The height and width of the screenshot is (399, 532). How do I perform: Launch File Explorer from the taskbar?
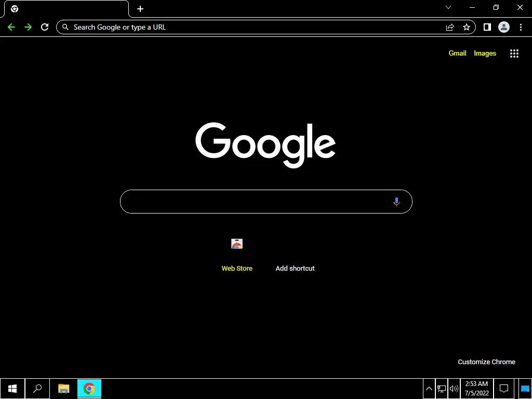click(x=64, y=389)
